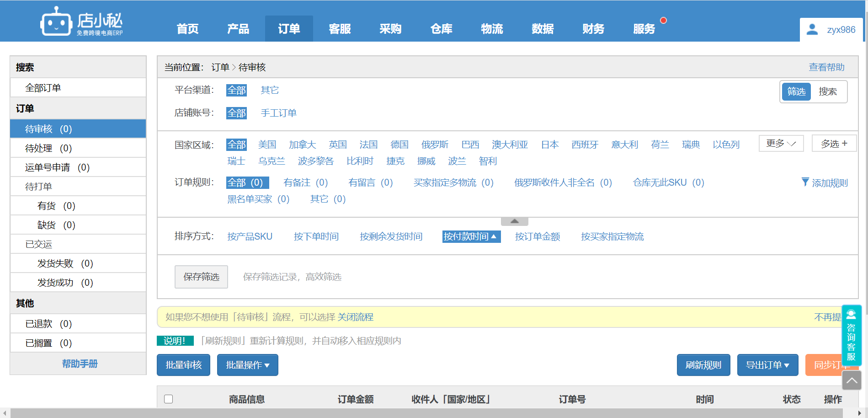Select rule 黑名单买家 (0)
This screenshot has height=418, width=868.
pos(258,199)
